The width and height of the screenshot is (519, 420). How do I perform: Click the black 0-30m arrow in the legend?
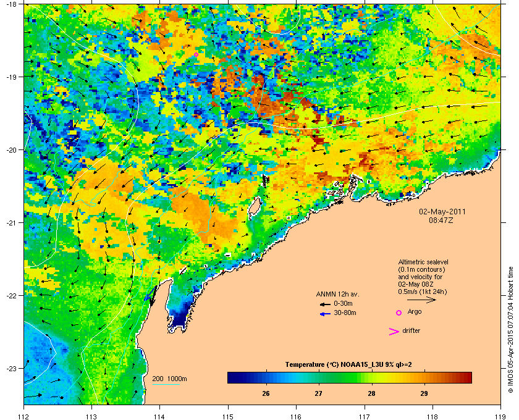[x=325, y=304]
